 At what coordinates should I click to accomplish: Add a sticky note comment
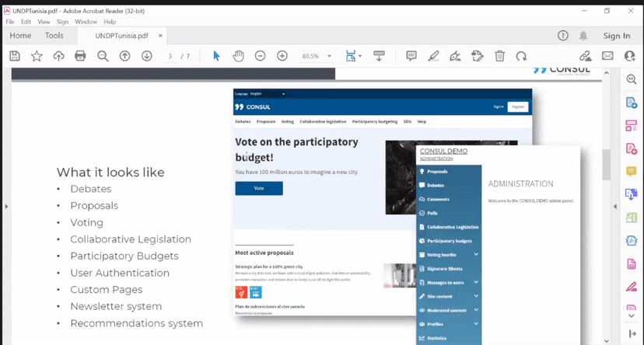[x=411, y=56]
